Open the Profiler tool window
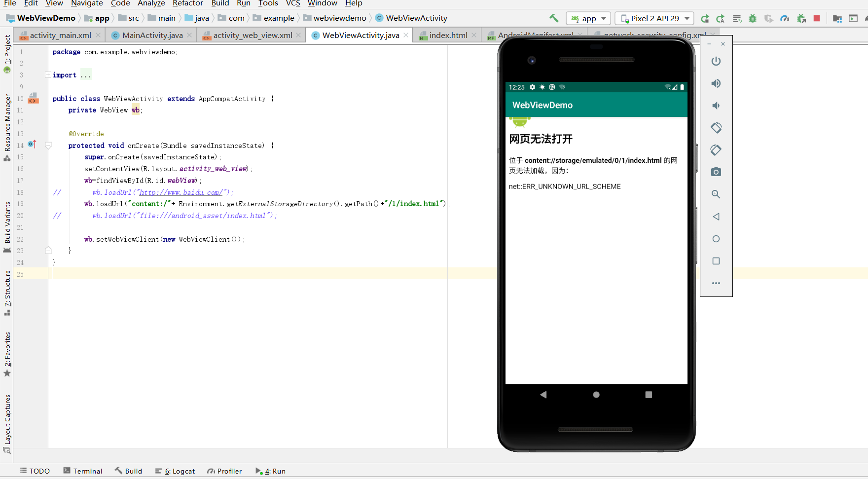The height and width of the screenshot is (479, 868). (x=224, y=471)
